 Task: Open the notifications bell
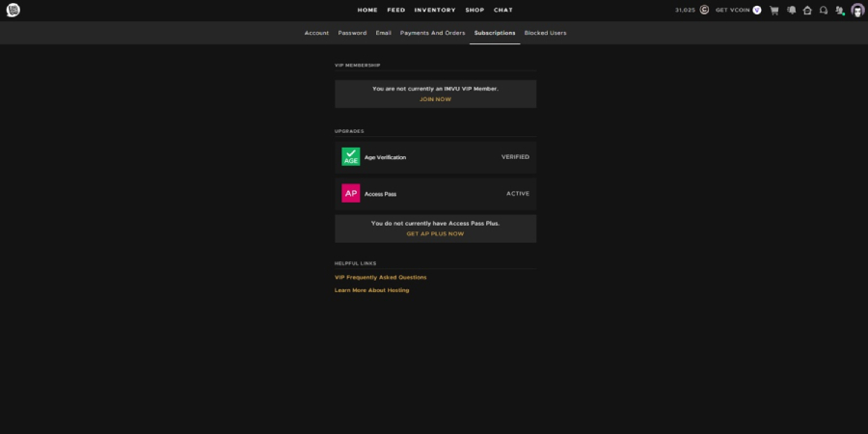coord(792,10)
